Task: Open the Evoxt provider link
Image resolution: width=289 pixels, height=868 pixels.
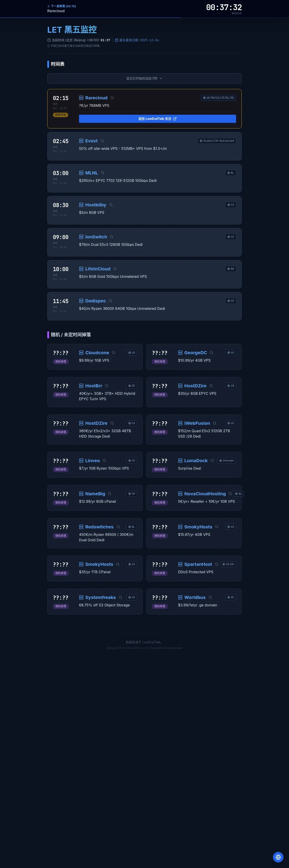Action: click(91, 141)
